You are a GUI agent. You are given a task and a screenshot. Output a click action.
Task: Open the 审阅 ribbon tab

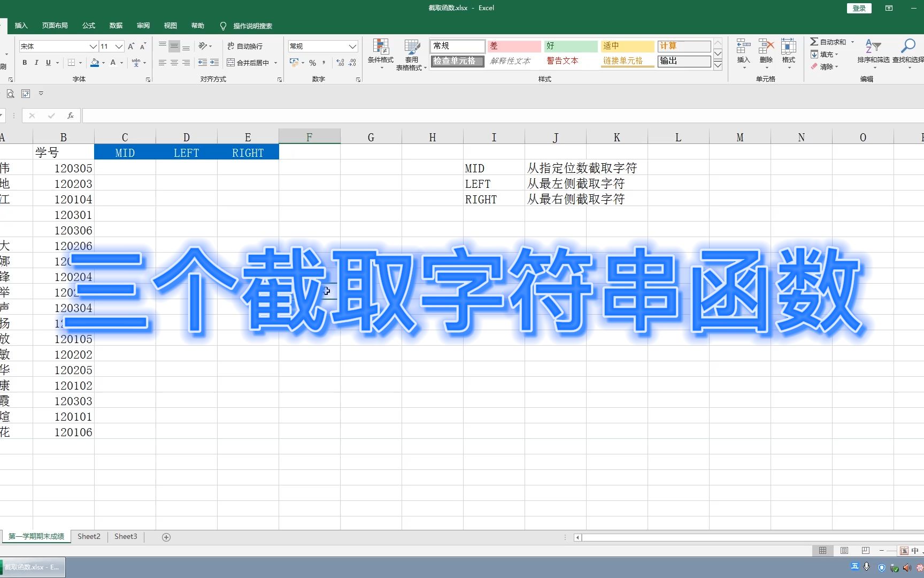click(x=143, y=26)
